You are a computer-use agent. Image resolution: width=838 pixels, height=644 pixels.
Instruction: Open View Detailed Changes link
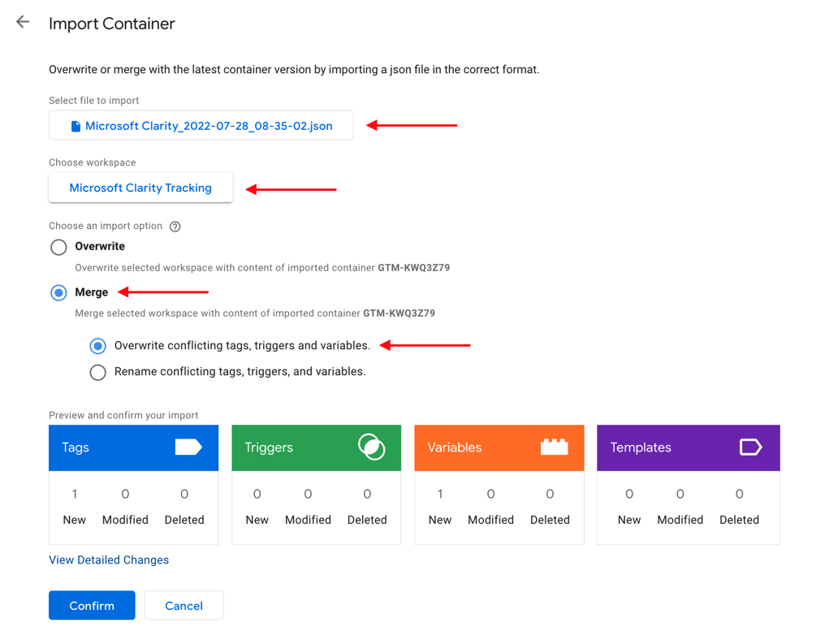[x=109, y=560]
